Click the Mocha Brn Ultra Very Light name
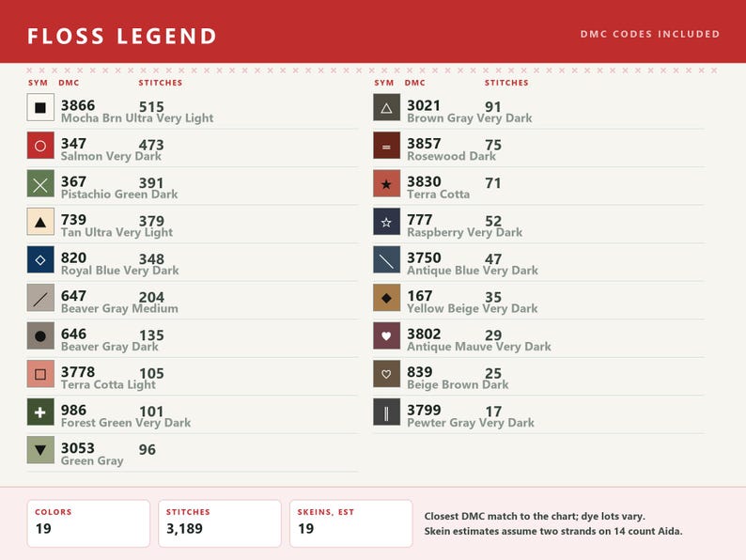 (x=137, y=118)
